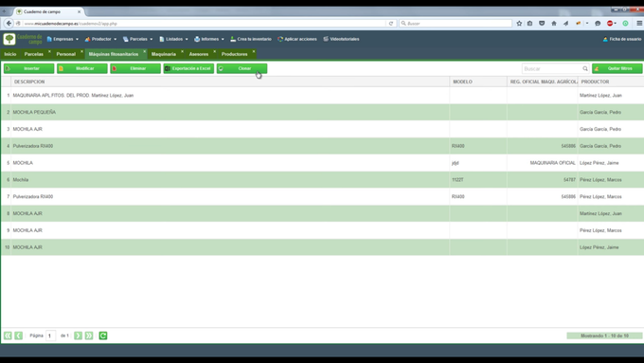Open the Informes dropdown
The image size is (644, 363).
[x=209, y=39]
